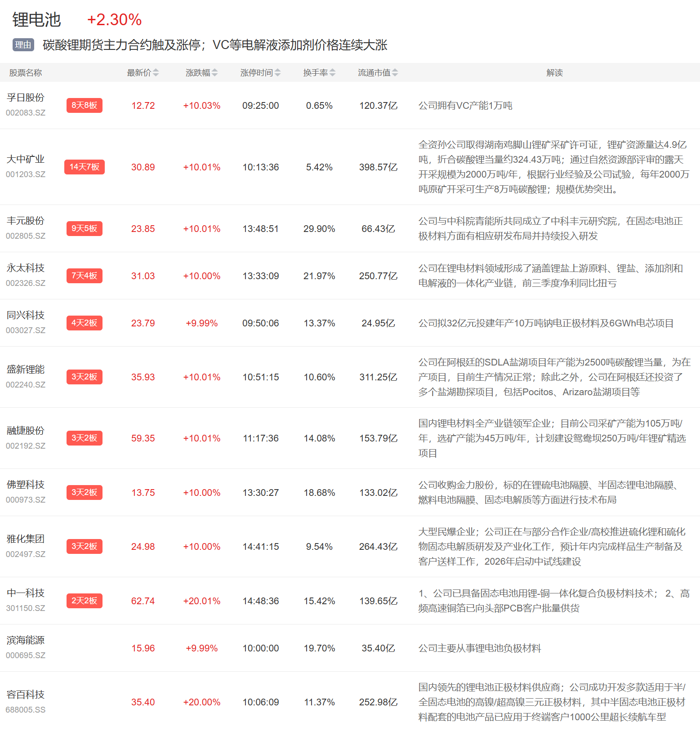Viewport: 700px width, 731px height.
Task: Sort table by 涨停时间 arrow icon
Action: point(277,72)
